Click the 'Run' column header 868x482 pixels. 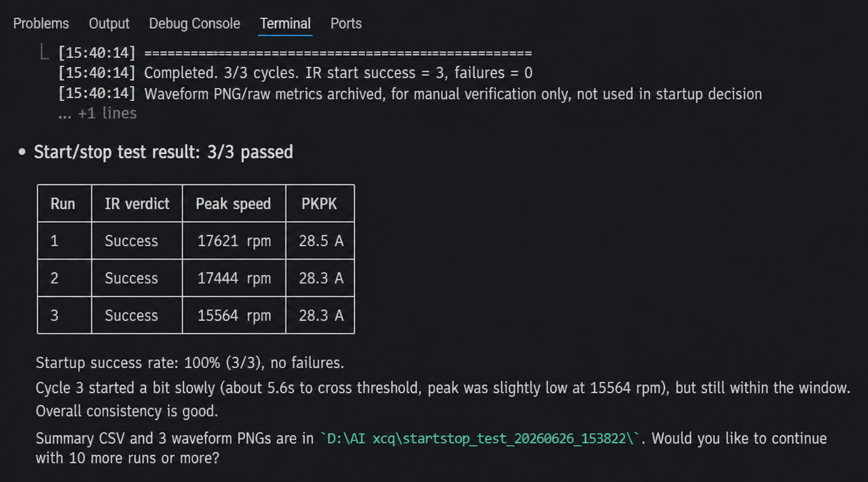64,204
